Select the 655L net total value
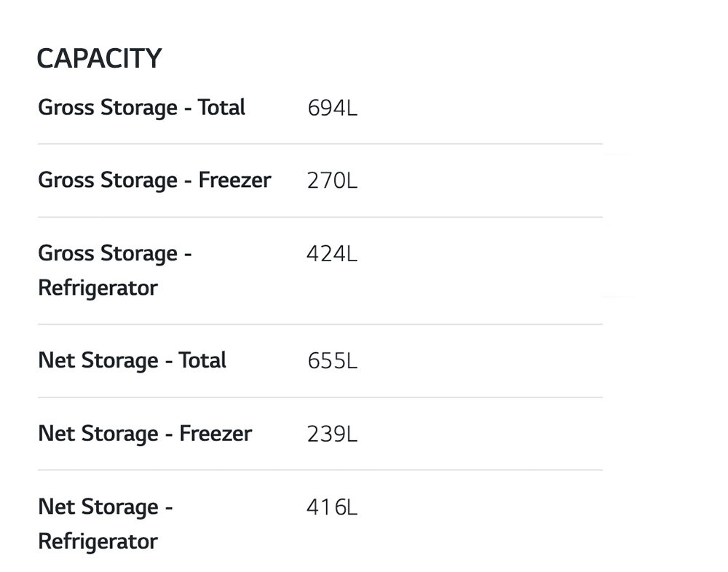 pos(332,362)
